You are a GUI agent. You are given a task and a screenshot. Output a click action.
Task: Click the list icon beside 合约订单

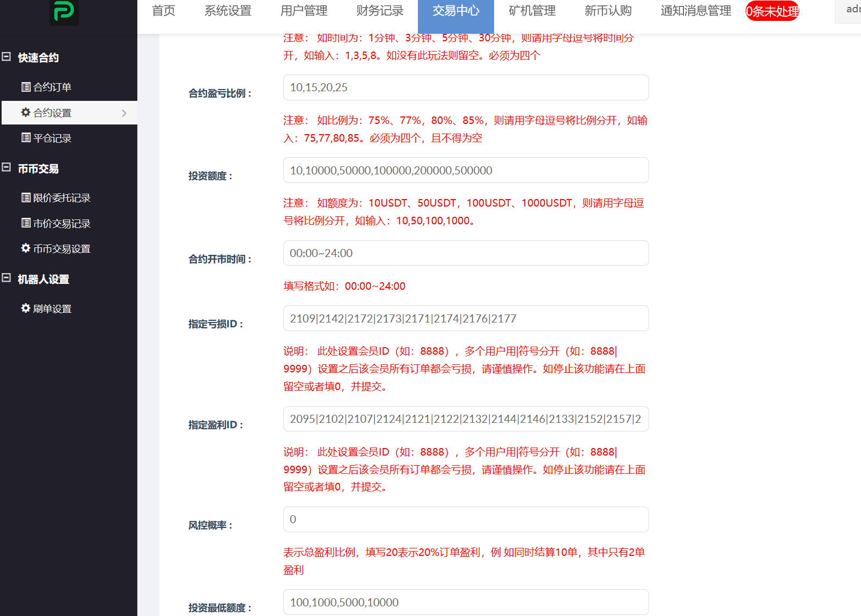pyautogui.click(x=26, y=87)
